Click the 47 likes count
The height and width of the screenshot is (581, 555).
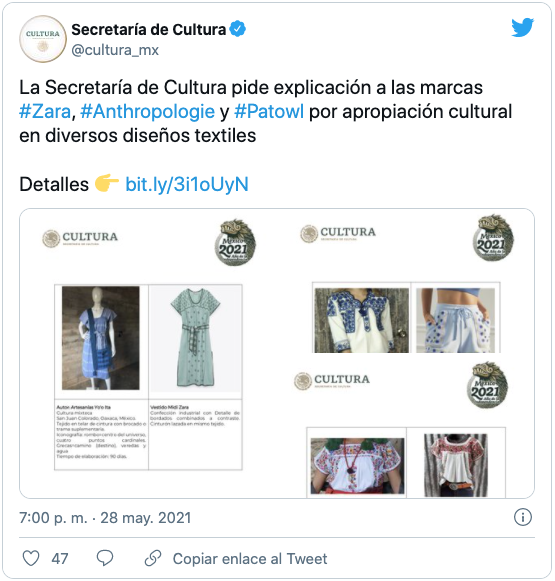pos(60,558)
